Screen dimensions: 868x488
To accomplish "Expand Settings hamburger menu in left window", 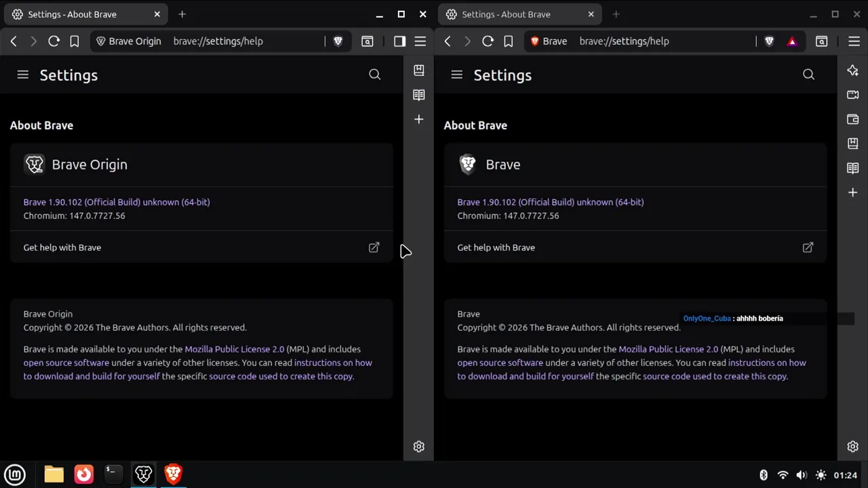I will [23, 75].
